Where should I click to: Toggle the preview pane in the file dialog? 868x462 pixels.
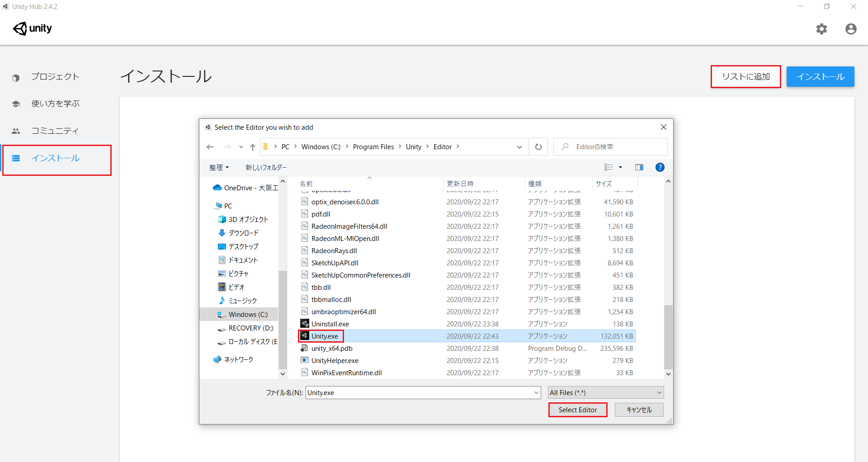[x=639, y=167]
